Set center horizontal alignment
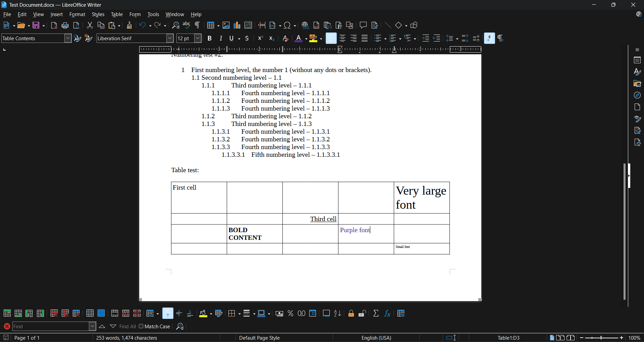Image resolution: width=644 pixels, height=342 pixels. pos(342,39)
